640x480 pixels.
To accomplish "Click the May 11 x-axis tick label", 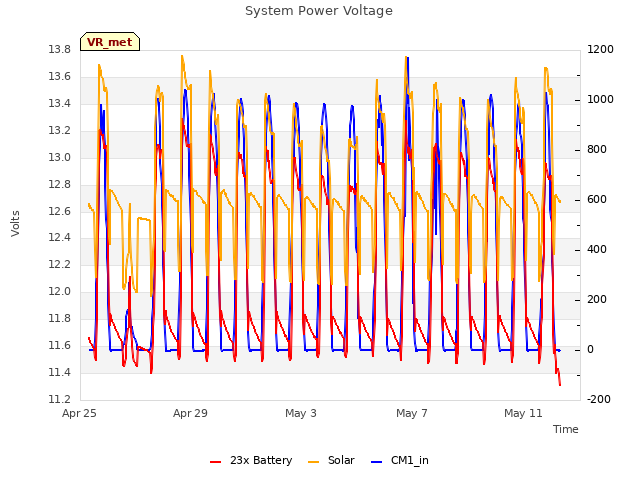I will click(x=523, y=413).
